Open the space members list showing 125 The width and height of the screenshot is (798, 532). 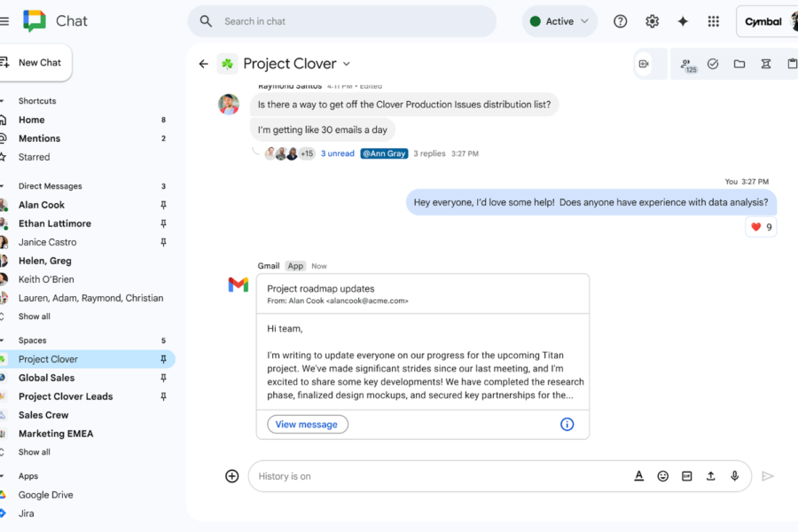(687, 64)
